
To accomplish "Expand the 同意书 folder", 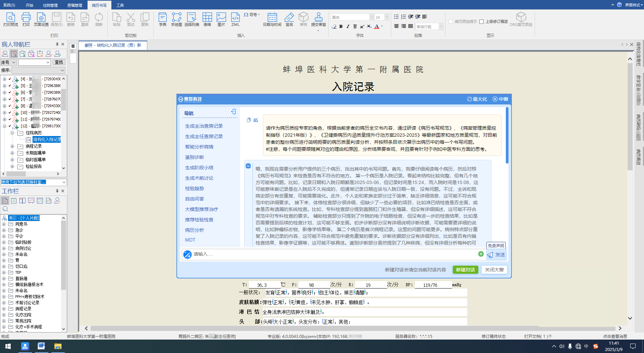I will (4, 224).
